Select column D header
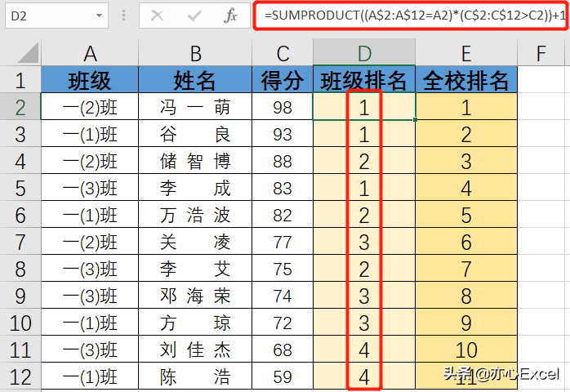570x392 pixels. (364, 53)
